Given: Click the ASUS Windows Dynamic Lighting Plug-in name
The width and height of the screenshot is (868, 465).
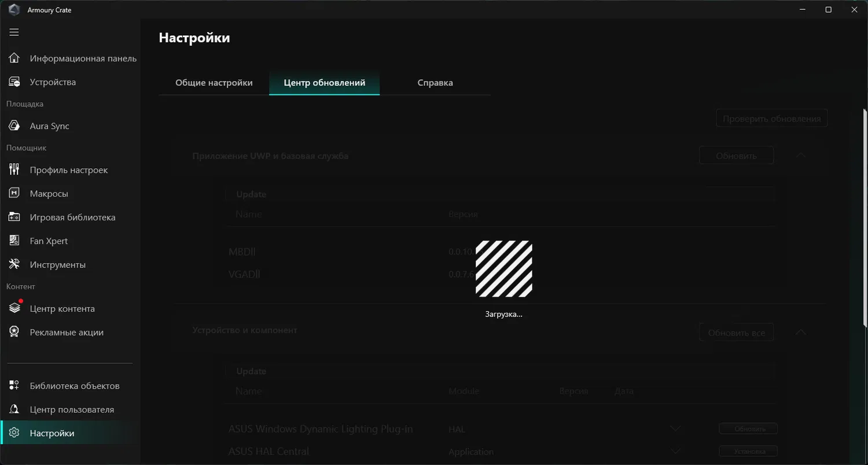Looking at the screenshot, I should pyautogui.click(x=321, y=429).
